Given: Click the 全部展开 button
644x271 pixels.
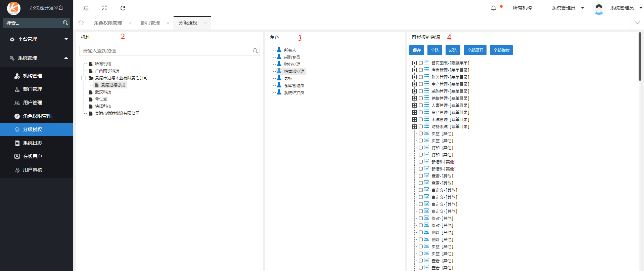Looking at the screenshot, I should [475, 50].
